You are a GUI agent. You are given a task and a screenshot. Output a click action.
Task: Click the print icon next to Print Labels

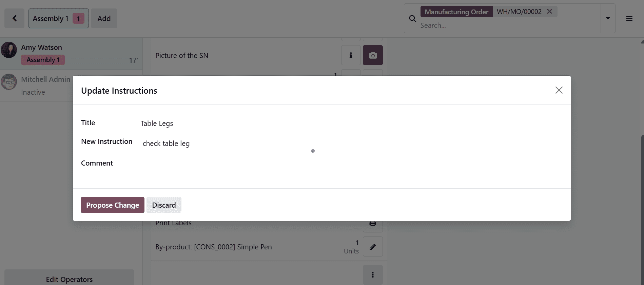click(373, 223)
